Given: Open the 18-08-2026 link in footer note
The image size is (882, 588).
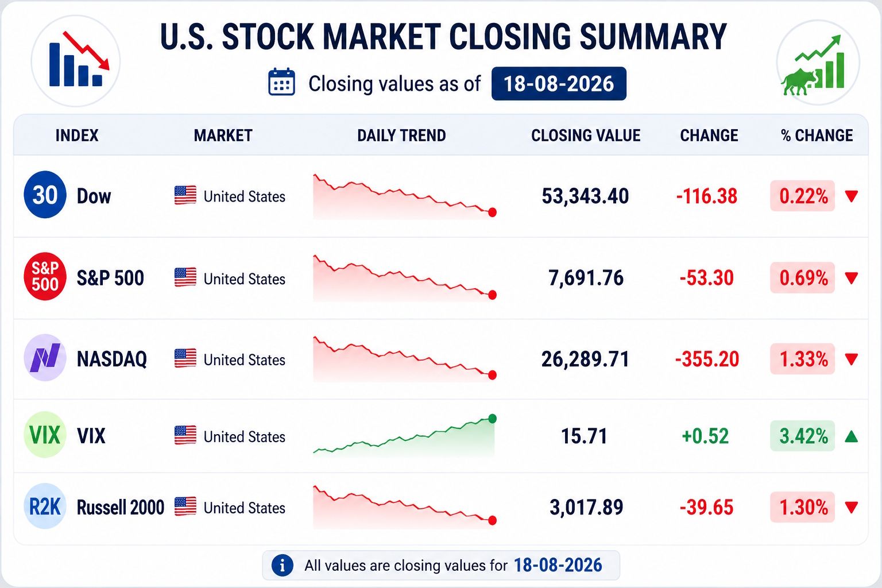Looking at the screenshot, I should tap(558, 565).
